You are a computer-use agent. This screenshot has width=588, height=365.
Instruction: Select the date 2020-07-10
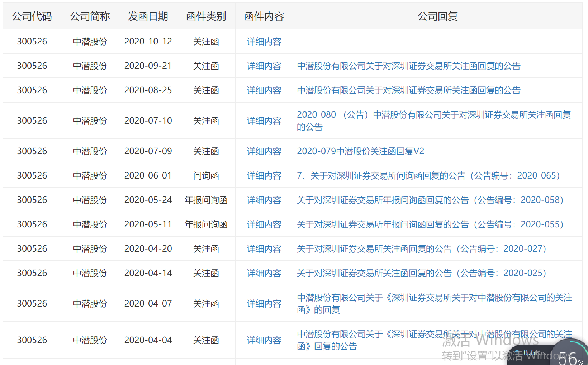pyautogui.click(x=148, y=121)
